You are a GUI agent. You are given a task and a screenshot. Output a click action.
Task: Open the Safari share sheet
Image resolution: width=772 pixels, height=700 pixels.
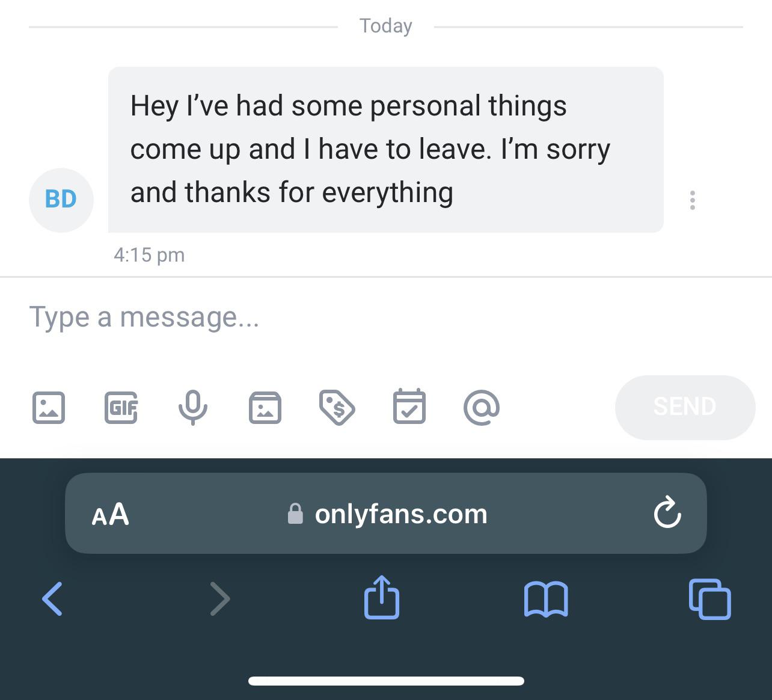point(382,597)
